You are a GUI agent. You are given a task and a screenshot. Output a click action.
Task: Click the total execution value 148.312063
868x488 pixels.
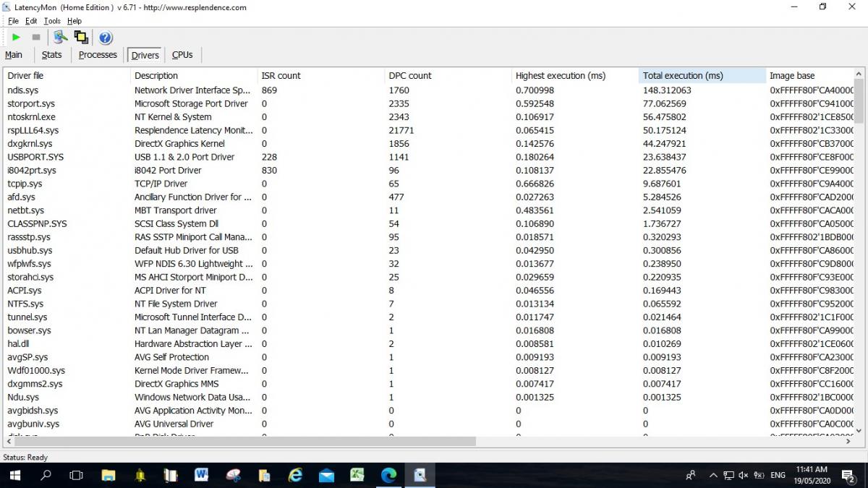(x=667, y=90)
